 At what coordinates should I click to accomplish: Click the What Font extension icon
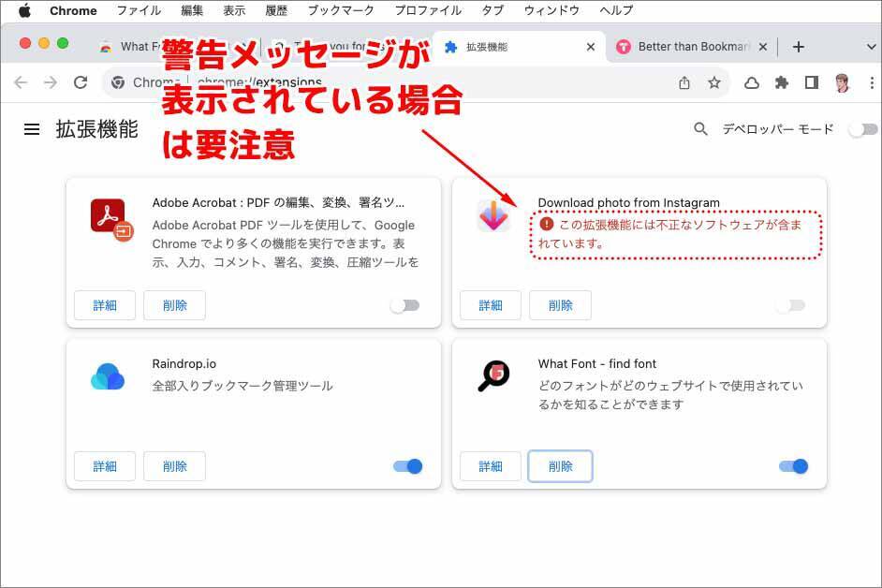point(493,375)
